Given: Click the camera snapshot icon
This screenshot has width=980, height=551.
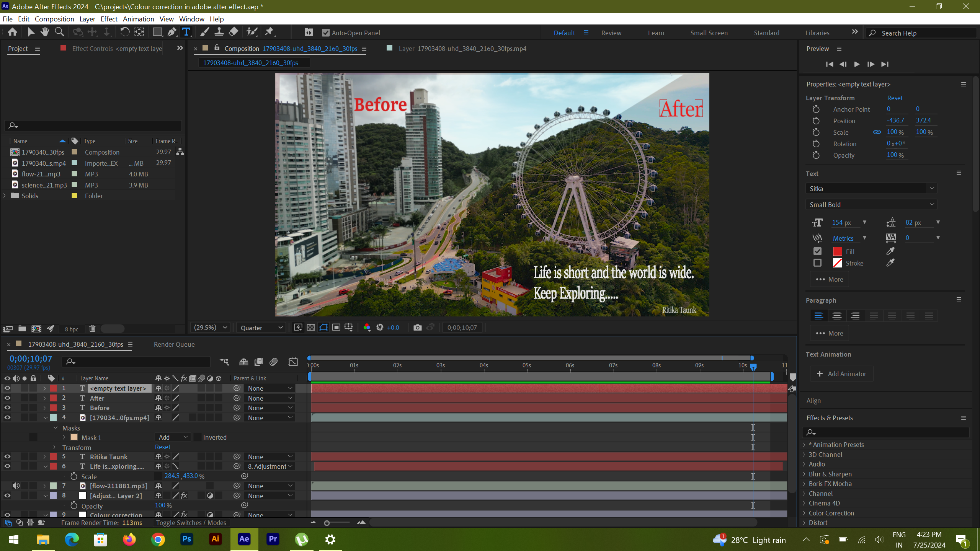Looking at the screenshot, I should [417, 328].
